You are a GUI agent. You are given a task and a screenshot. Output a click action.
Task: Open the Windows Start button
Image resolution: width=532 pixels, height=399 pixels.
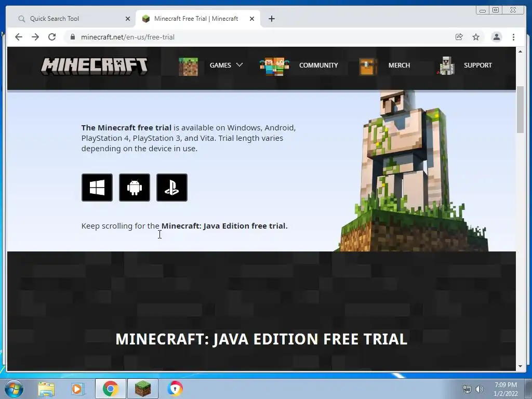pyautogui.click(x=14, y=389)
